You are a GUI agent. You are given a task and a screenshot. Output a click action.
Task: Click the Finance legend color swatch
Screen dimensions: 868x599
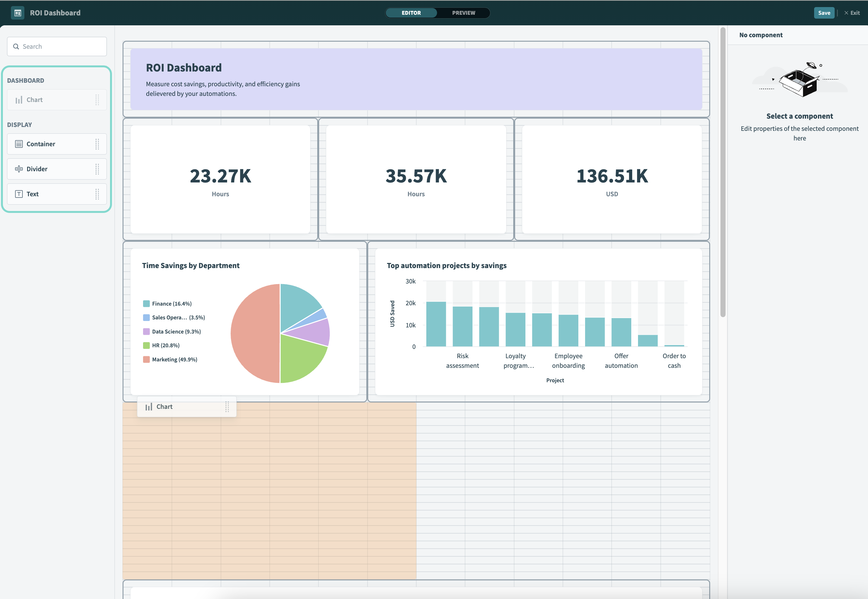146,303
